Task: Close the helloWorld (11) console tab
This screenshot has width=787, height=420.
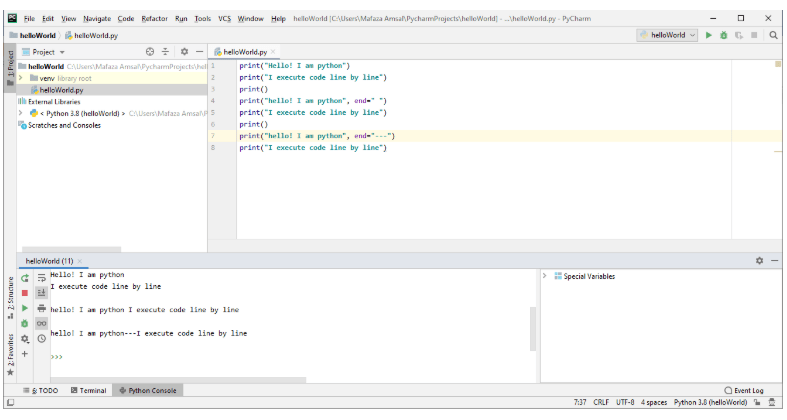Action: coord(80,261)
